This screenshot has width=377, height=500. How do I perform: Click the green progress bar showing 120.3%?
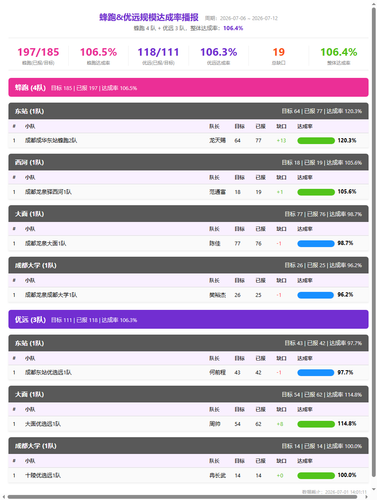pyautogui.click(x=316, y=140)
